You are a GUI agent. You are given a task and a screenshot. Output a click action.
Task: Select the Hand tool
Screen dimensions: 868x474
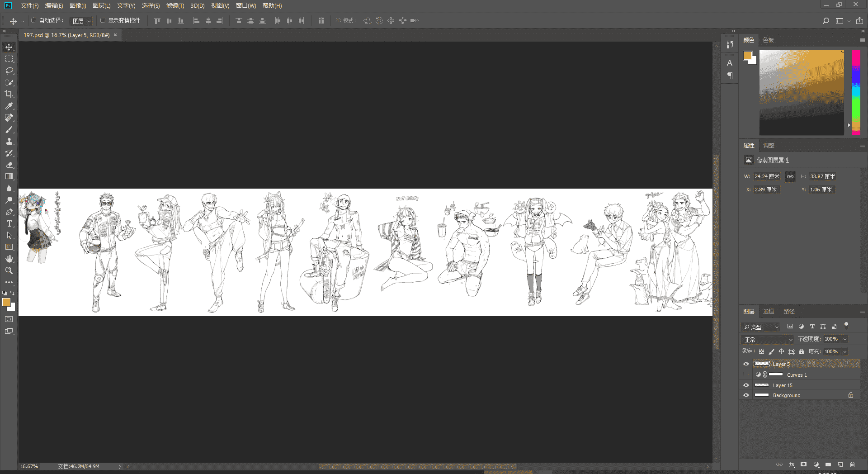(9, 259)
